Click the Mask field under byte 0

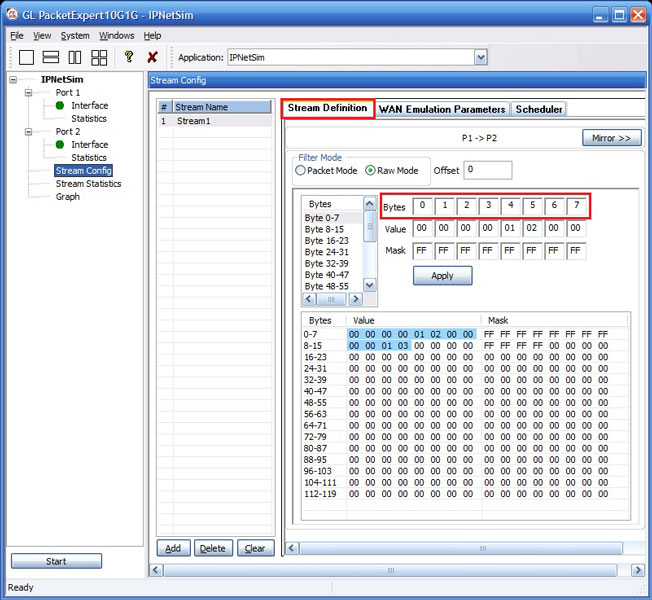click(422, 251)
